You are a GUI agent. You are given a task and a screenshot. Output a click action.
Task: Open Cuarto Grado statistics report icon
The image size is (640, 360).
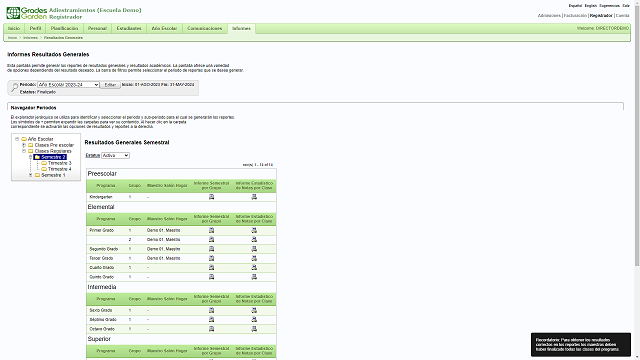click(x=254, y=268)
